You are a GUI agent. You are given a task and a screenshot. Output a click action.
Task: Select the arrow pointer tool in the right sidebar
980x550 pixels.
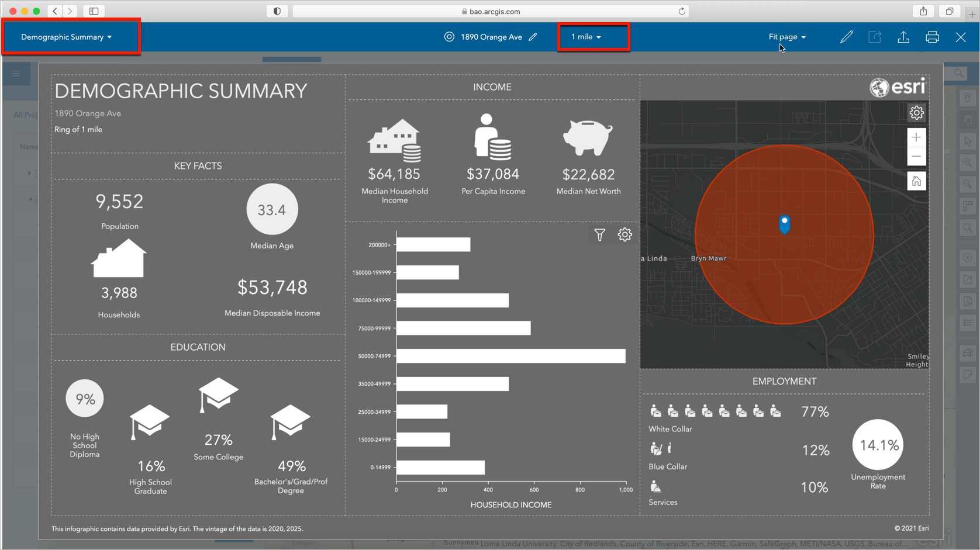tap(968, 141)
